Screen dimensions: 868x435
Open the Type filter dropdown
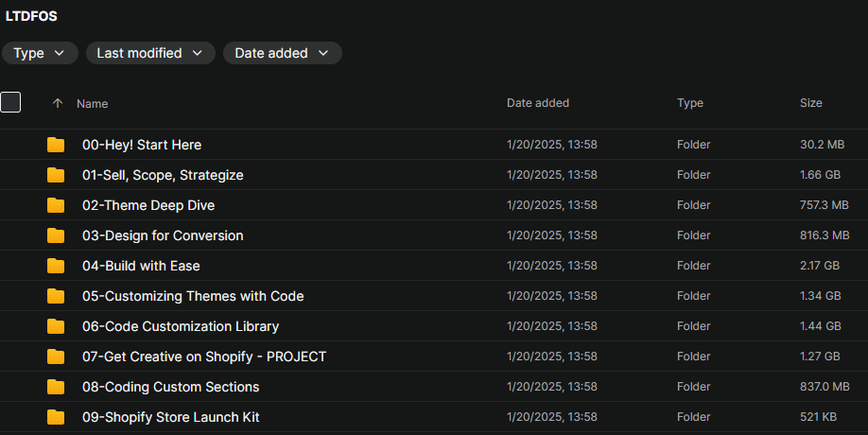pos(40,53)
